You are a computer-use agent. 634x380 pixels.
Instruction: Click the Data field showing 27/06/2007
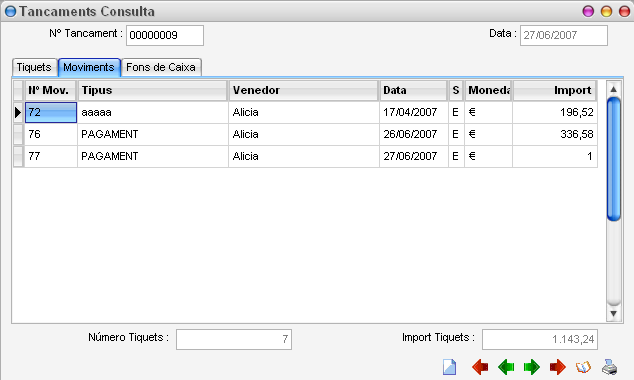click(564, 35)
